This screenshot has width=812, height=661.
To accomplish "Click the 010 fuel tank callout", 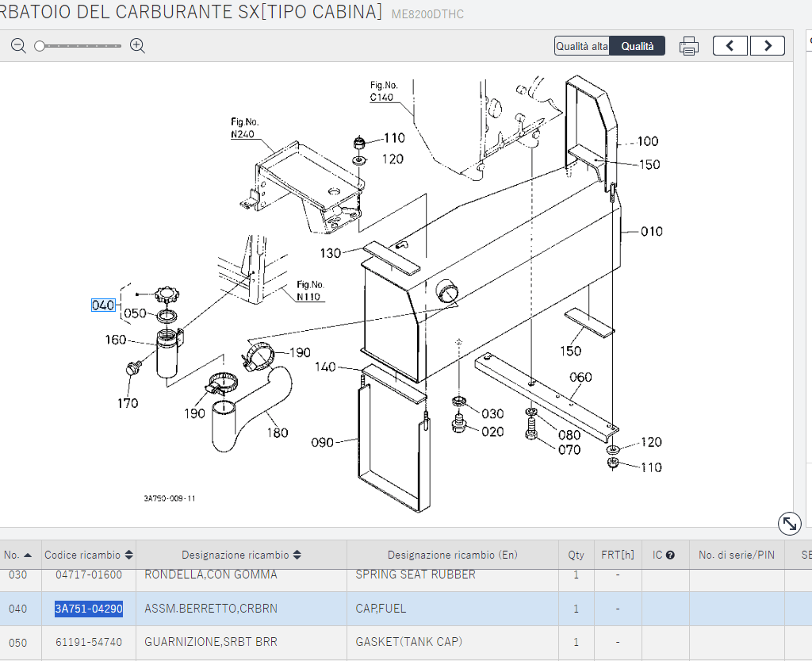I will pos(651,232).
